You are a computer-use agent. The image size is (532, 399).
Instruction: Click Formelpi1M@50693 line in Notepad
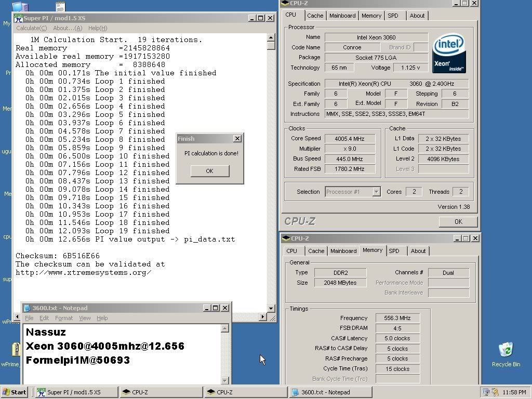78,360
